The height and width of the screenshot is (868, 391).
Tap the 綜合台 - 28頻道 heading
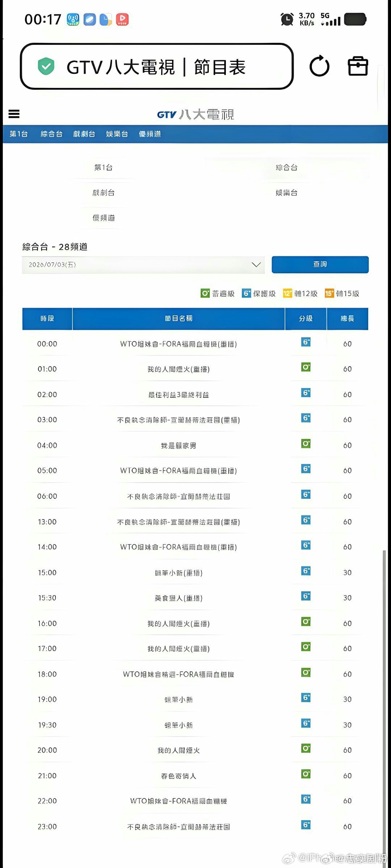(x=55, y=247)
